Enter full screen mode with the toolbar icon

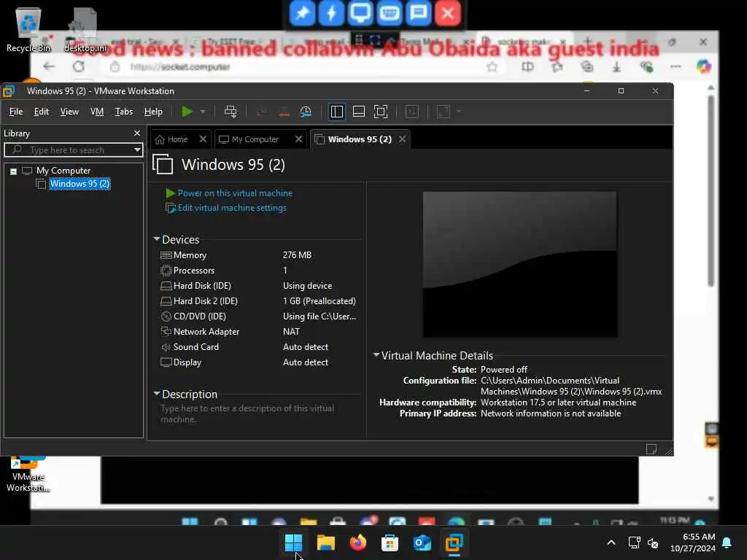click(x=381, y=112)
